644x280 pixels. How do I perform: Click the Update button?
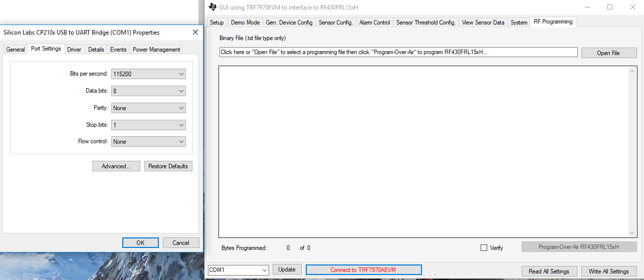287,269
